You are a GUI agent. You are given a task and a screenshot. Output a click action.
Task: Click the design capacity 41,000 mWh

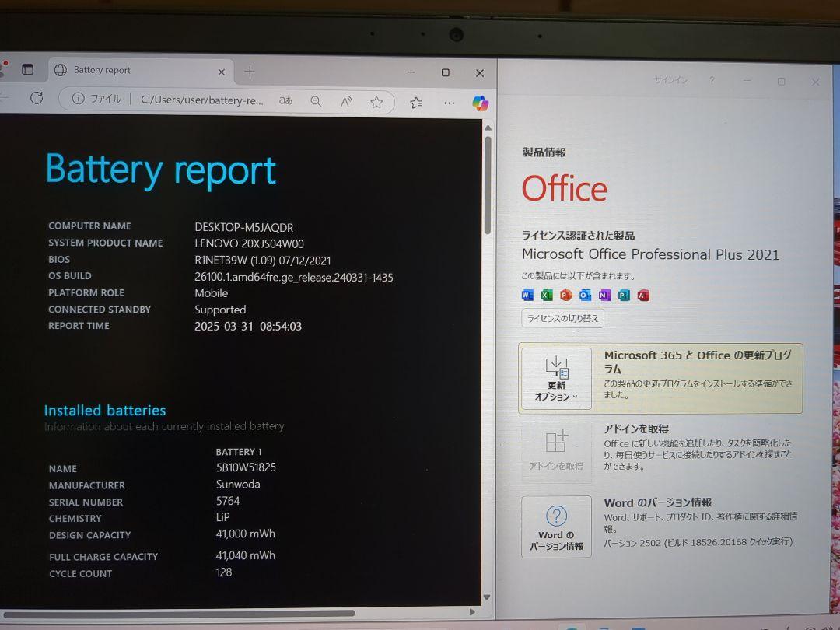245,534
